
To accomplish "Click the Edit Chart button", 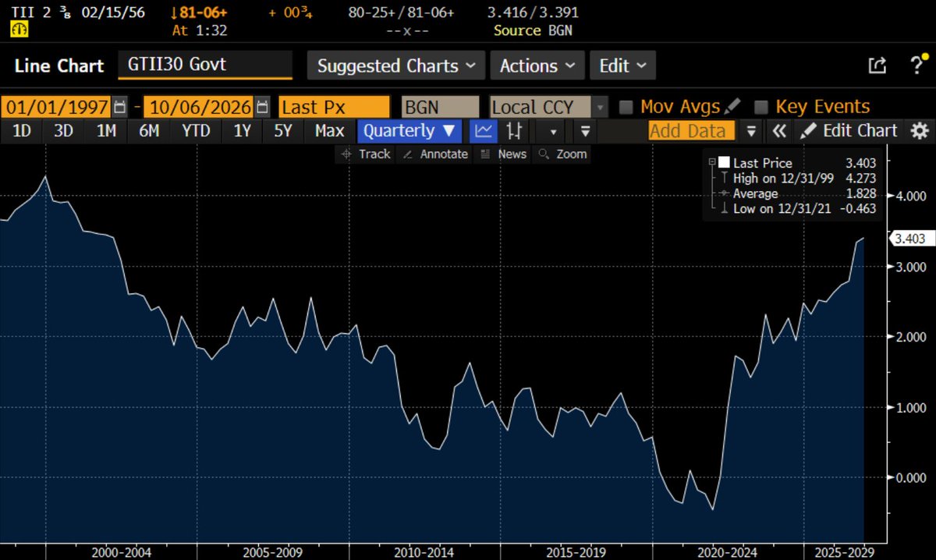I will click(x=850, y=131).
